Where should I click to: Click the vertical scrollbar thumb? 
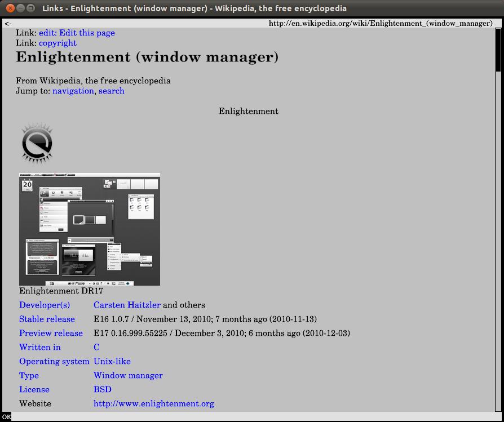[x=498, y=50]
